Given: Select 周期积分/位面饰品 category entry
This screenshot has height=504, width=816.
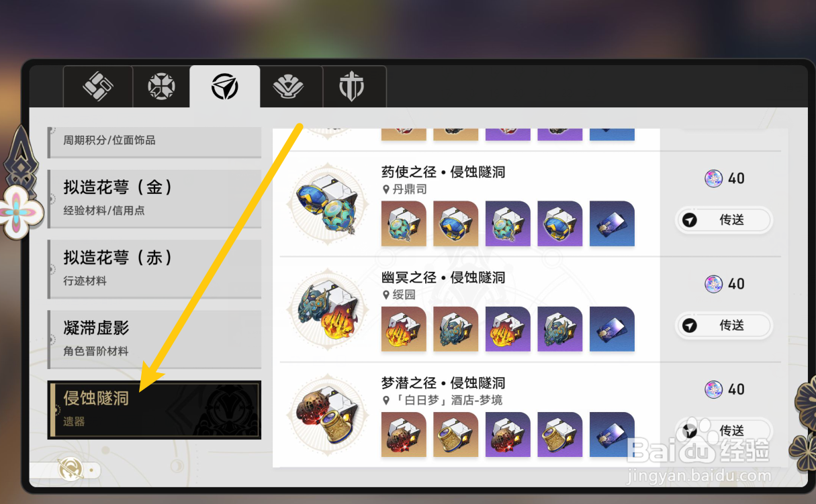Looking at the screenshot, I should click(x=154, y=141).
